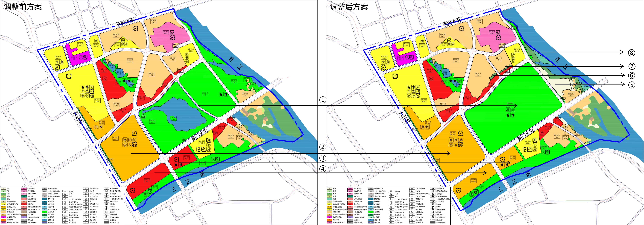Click 变电站 substation icon in left legend
This screenshot has width=644, height=225.
coord(106,207)
